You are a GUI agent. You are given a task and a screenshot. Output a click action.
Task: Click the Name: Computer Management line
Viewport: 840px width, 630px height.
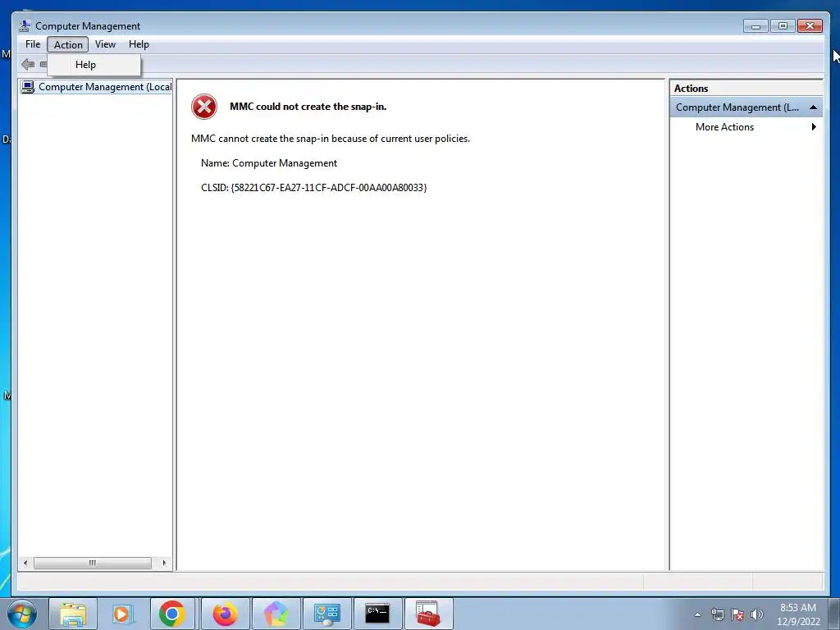269,163
